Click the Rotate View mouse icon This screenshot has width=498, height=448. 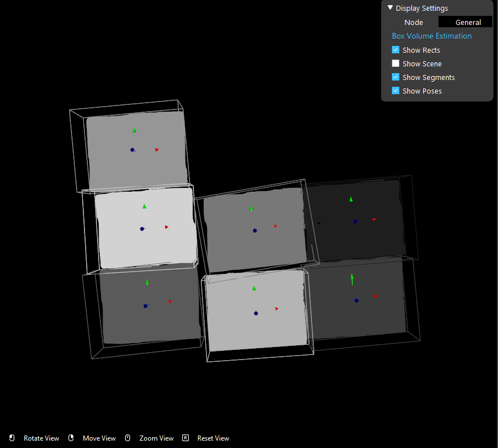pyautogui.click(x=12, y=438)
